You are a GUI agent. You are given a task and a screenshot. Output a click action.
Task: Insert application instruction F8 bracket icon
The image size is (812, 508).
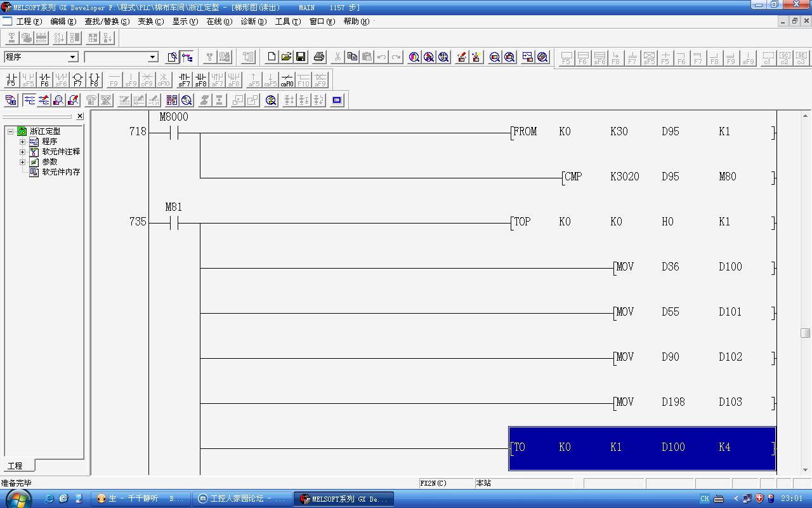94,80
